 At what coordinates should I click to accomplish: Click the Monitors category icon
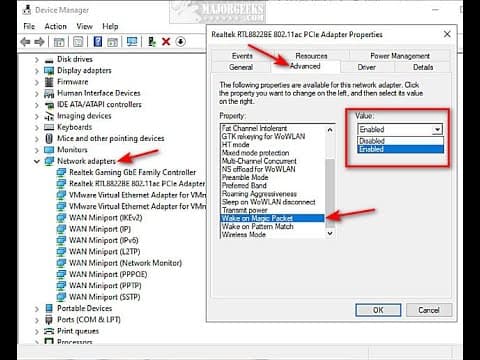click(49, 150)
